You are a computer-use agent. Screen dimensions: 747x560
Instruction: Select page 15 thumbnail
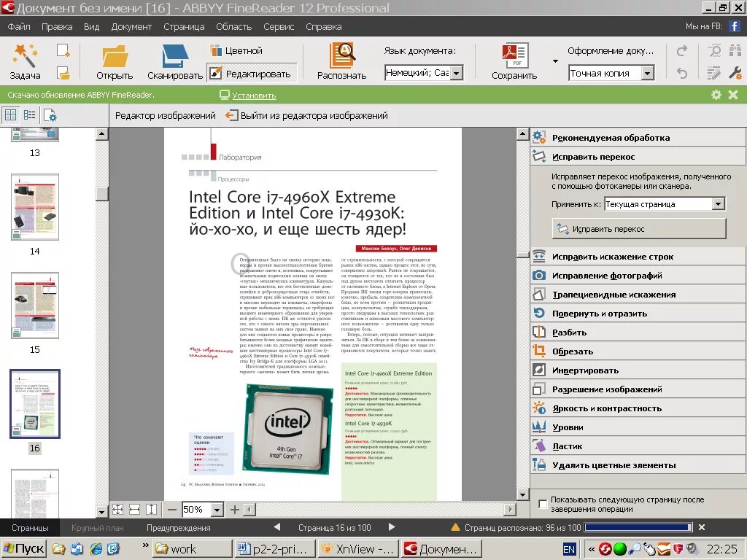(x=35, y=306)
